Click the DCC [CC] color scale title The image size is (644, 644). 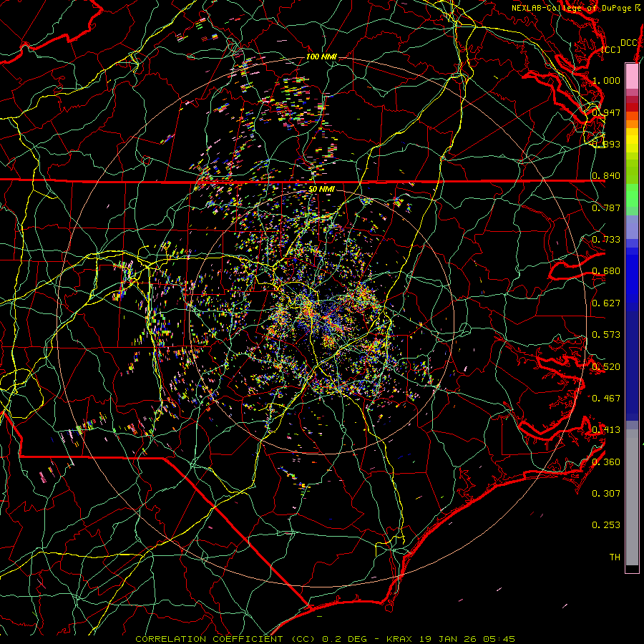click(620, 46)
